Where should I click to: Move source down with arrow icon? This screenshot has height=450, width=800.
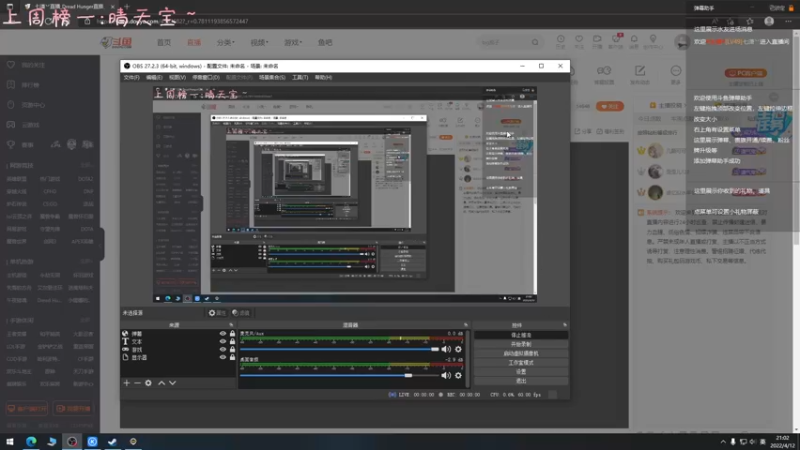tap(172, 383)
